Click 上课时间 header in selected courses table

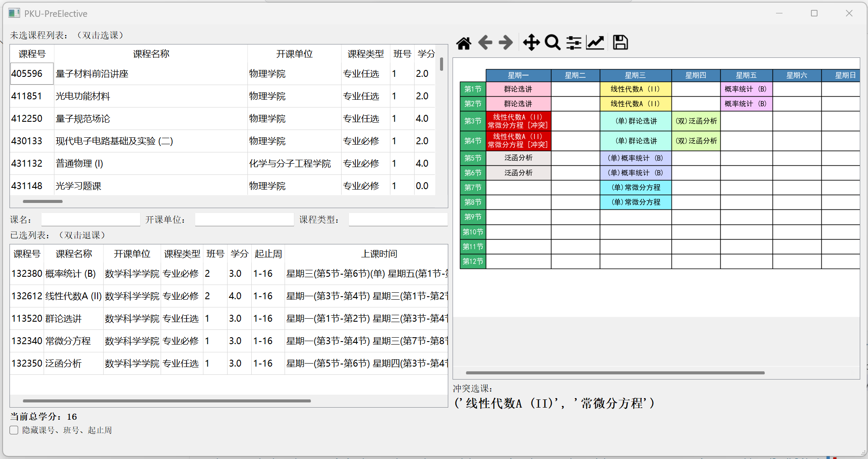tap(379, 254)
